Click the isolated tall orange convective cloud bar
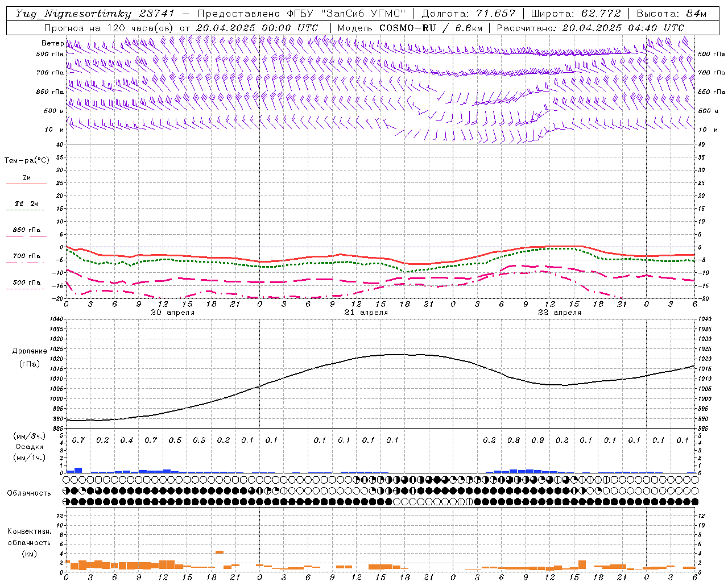Image resolution: width=728 pixels, height=582 pixels. click(219, 552)
